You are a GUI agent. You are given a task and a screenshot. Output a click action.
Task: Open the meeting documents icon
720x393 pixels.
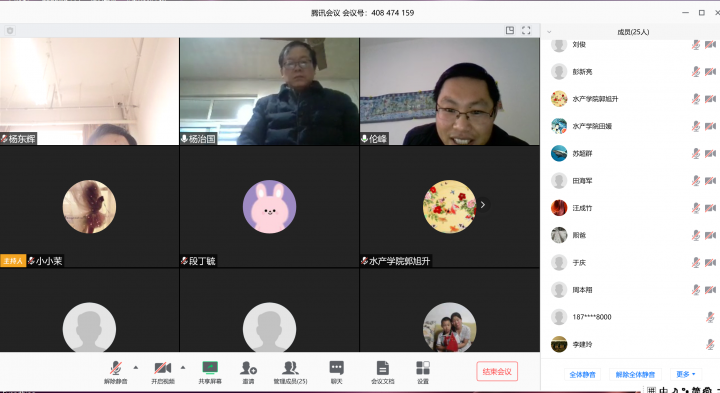coord(382,368)
